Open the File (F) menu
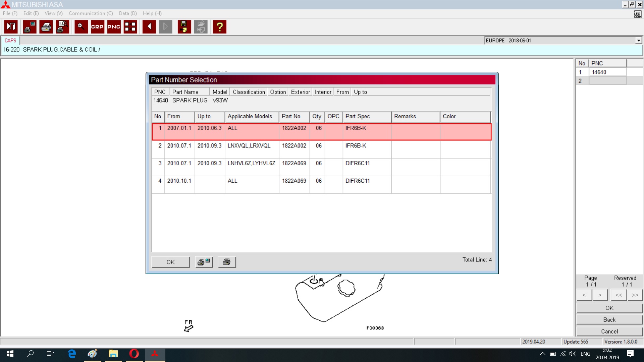The width and height of the screenshot is (644, 362). coord(10,13)
